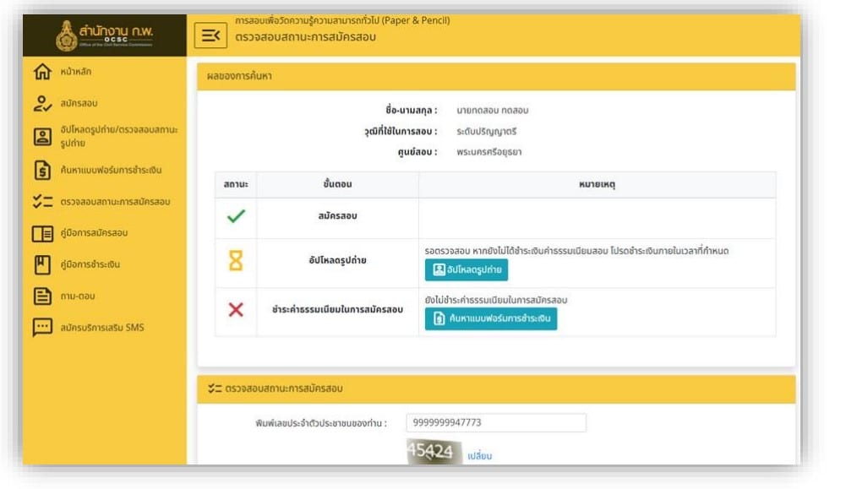Viewport: 868px width, 489px height.
Task: Click the national ID number input field
Action: [x=495, y=422]
